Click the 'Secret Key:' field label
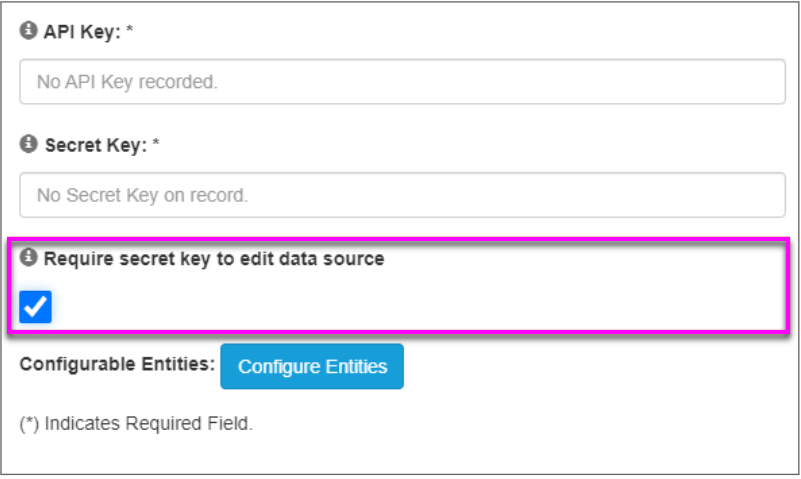 point(94,145)
